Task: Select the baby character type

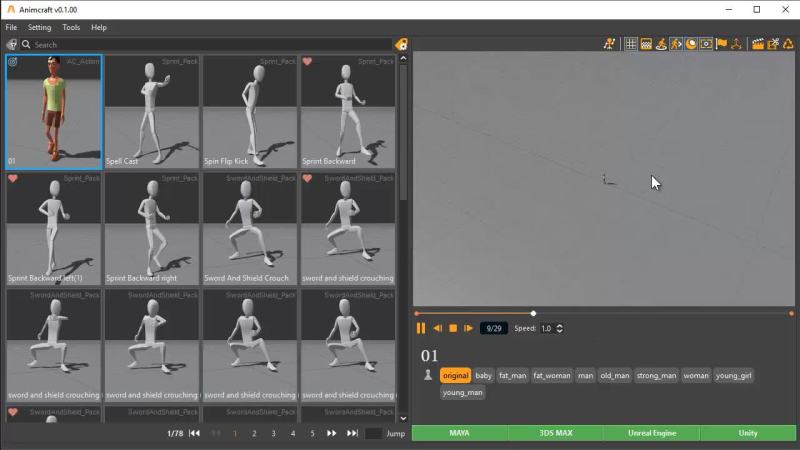Action: [x=483, y=376]
